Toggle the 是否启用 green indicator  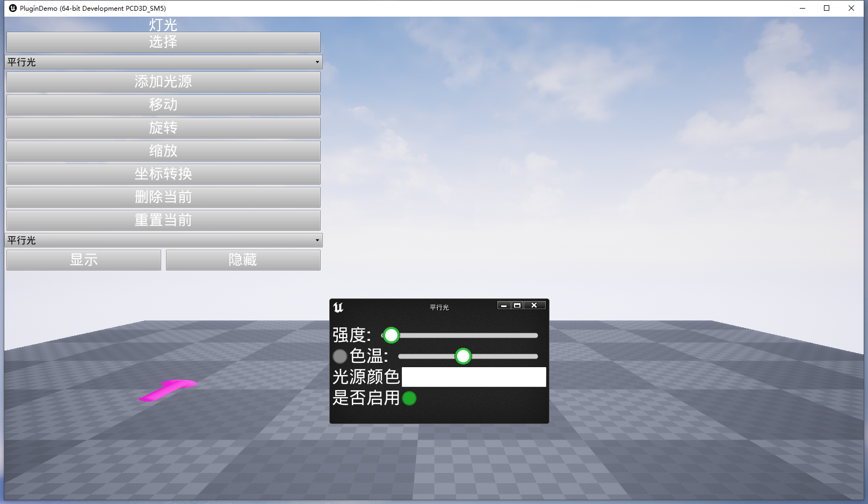coord(409,398)
